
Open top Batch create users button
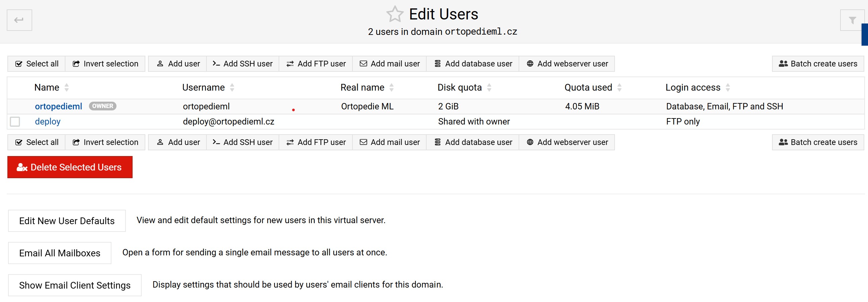818,64
